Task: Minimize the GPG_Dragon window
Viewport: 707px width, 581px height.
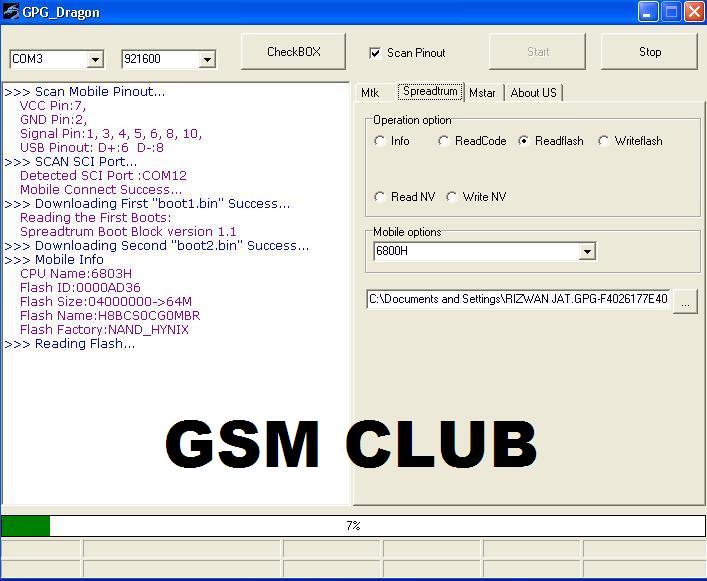Action: point(647,12)
